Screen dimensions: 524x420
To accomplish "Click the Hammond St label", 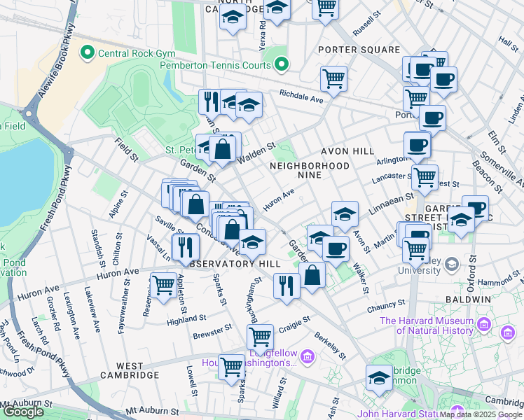I will (499, 278).
